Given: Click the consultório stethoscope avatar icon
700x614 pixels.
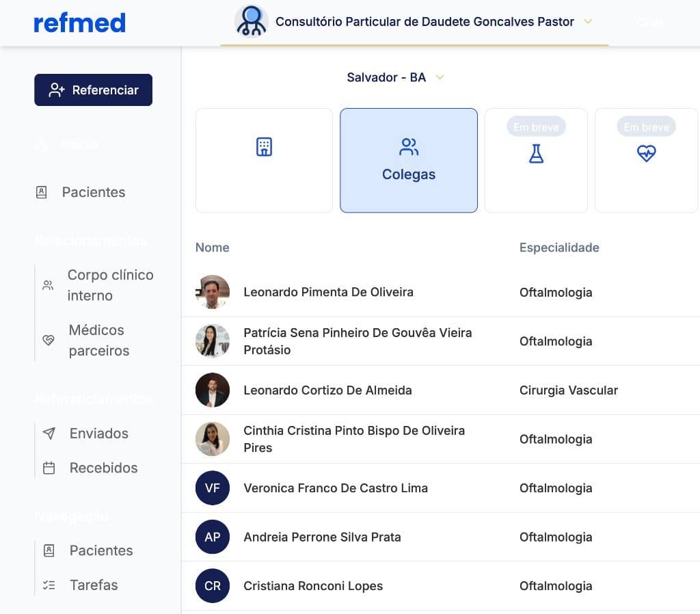Looking at the screenshot, I should tap(252, 21).
